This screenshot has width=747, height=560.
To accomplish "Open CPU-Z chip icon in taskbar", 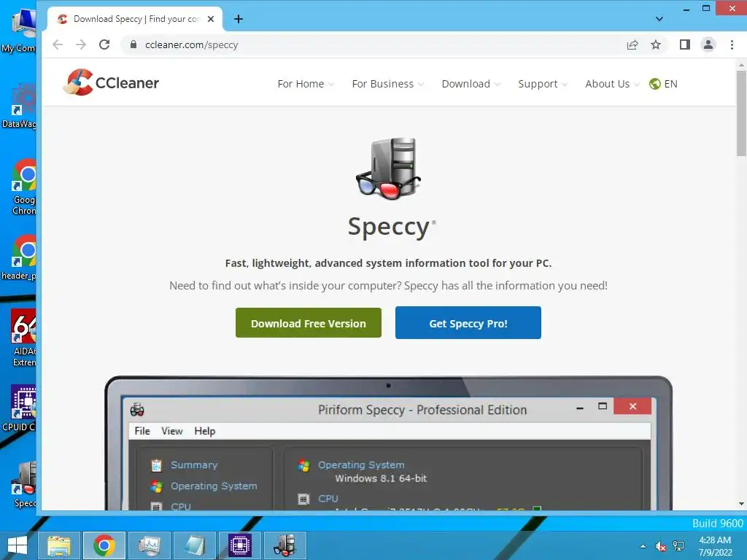I will [x=239, y=545].
